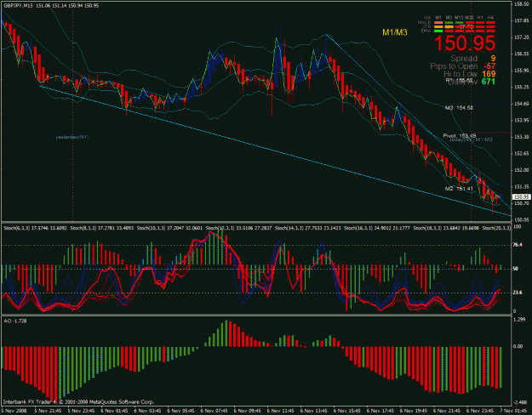Viewport: 532px width, 415px height.
Task: Click the 5 Nov 2008 date label
Action: coord(14,411)
